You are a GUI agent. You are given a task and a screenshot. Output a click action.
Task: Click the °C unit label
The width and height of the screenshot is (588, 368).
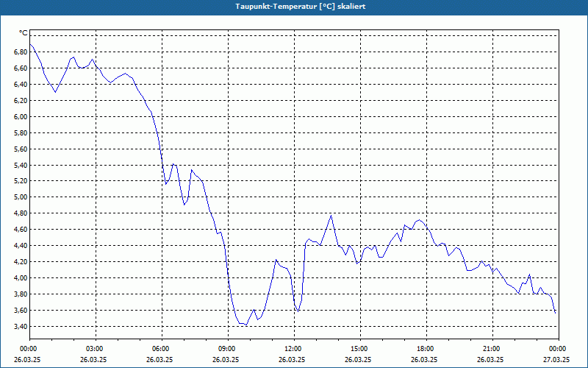pyautogui.click(x=24, y=33)
